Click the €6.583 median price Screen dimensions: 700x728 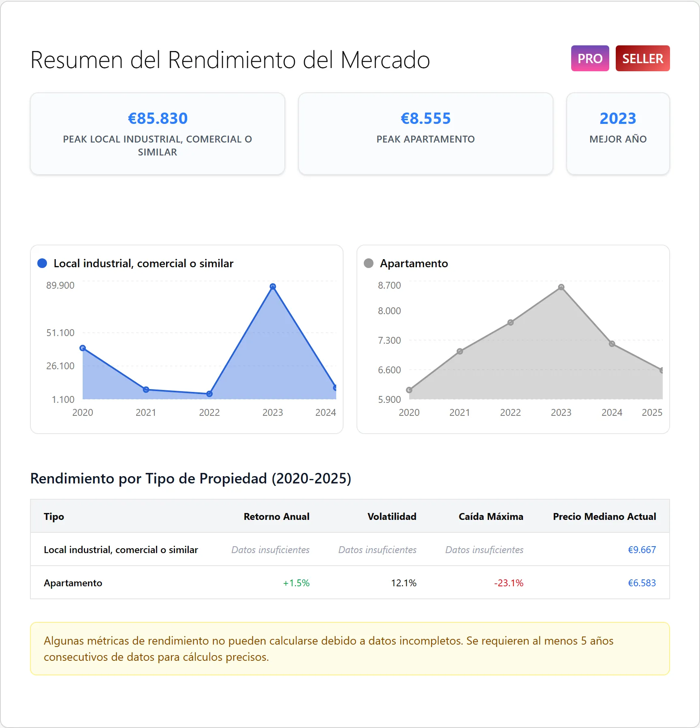tap(642, 583)
